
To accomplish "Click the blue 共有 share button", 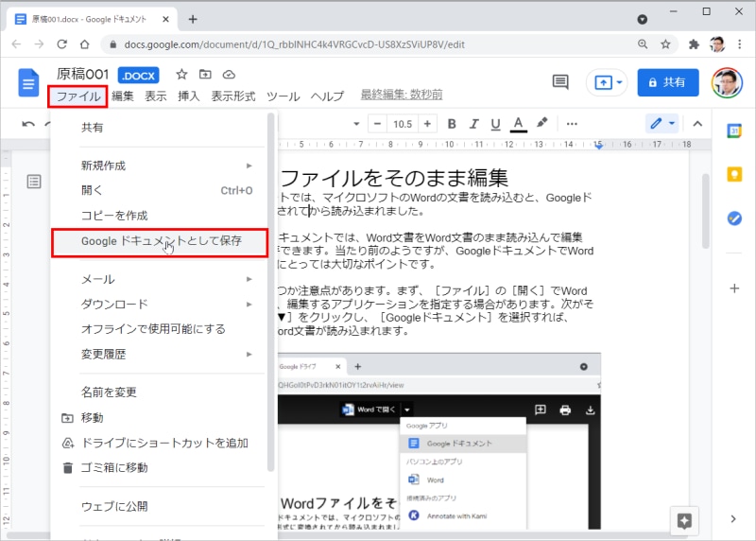I will [x=668, y=82].
